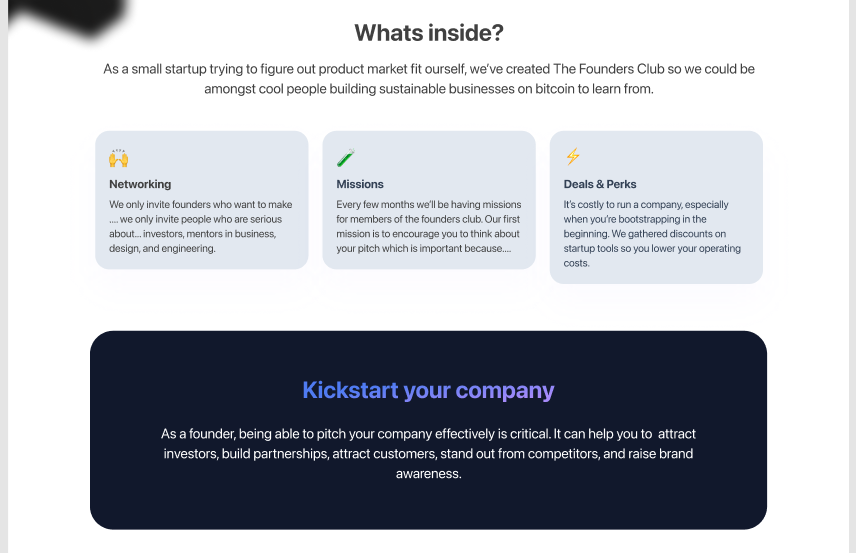Click the Missions card description text
Image resolution: width=856 pixels, height=553 pixels.
(429, 226)
